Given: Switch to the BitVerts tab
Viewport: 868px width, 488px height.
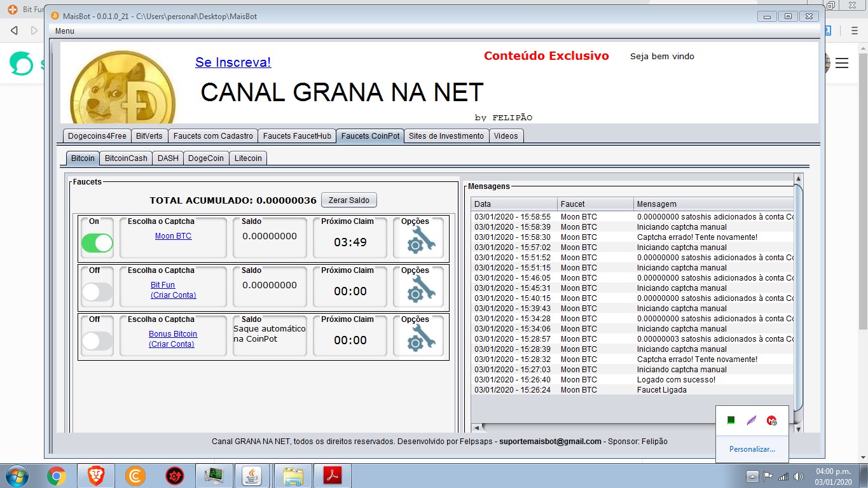Looking at the screenshot, I should click(x=149, y=136).
